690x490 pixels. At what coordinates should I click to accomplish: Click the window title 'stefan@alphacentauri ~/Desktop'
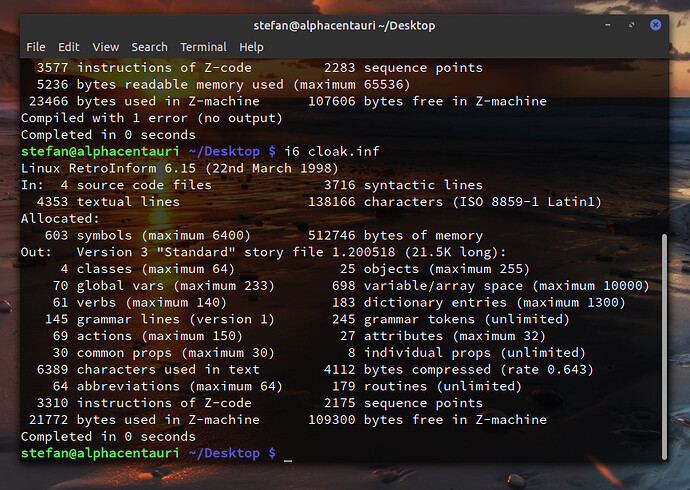pos(344,23)
